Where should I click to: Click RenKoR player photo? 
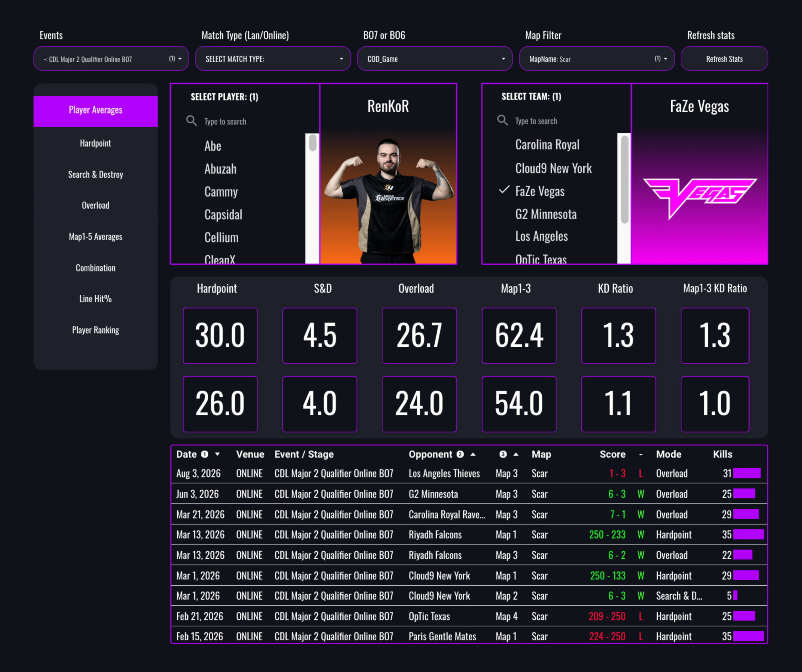(x=388, y=199)
